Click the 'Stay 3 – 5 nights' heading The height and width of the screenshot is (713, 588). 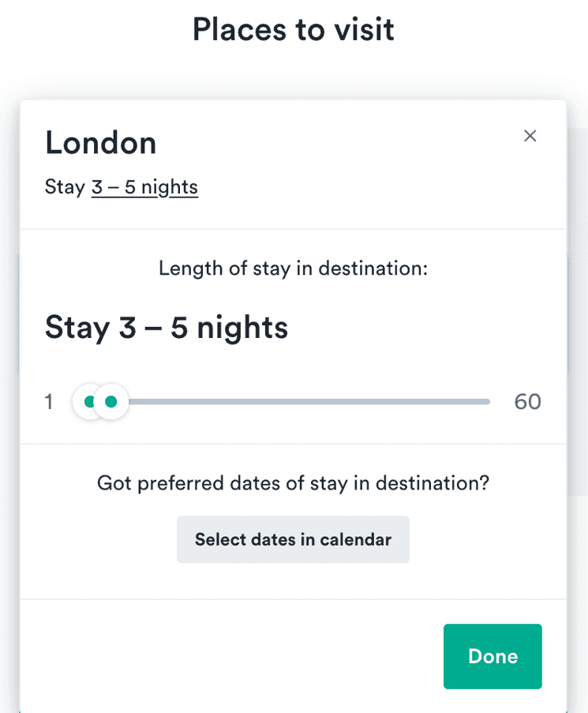pos(166,327)
